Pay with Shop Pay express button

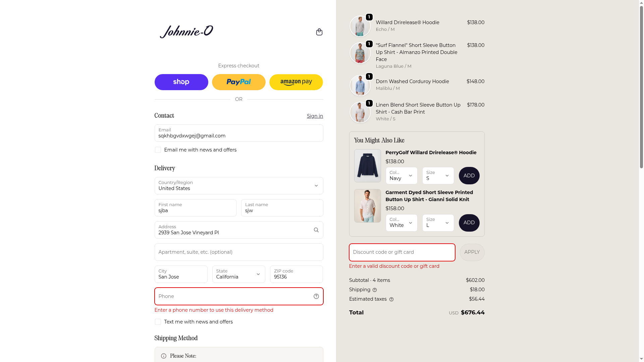point(181,82)
